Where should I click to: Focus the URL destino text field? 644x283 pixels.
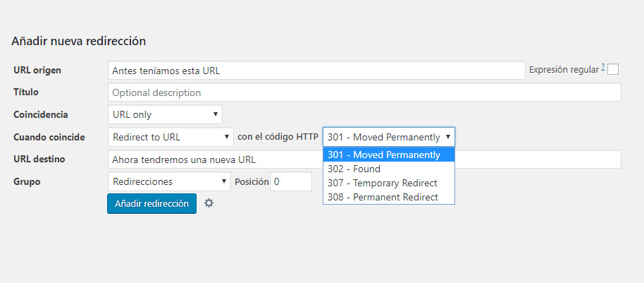[x=364, y=159]
